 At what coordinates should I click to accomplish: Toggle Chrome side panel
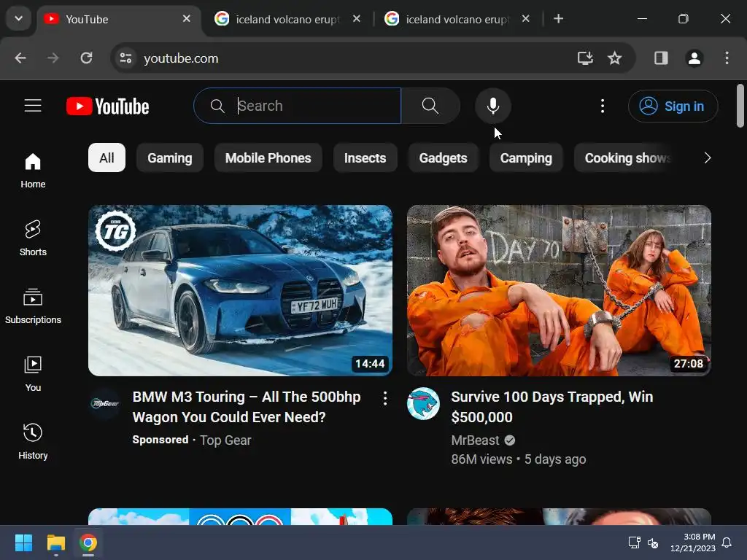[661, 58]
